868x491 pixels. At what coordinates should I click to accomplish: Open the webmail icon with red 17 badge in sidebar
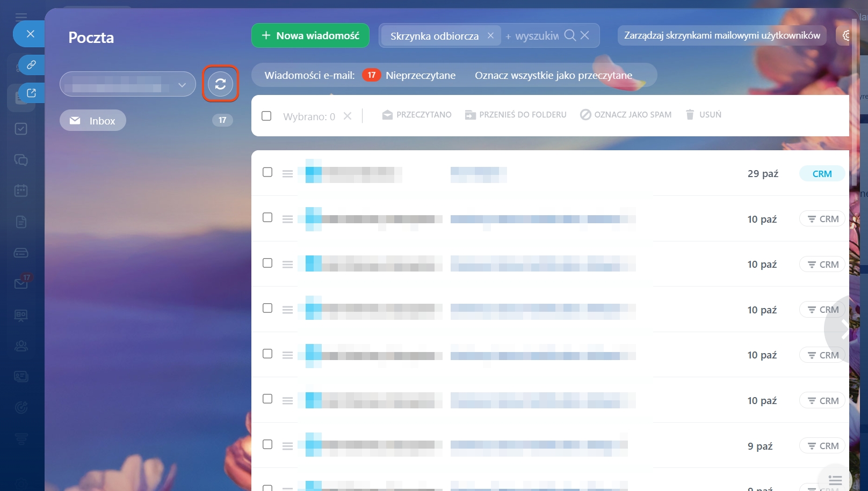pyautogui.click(x=21, y=283)
